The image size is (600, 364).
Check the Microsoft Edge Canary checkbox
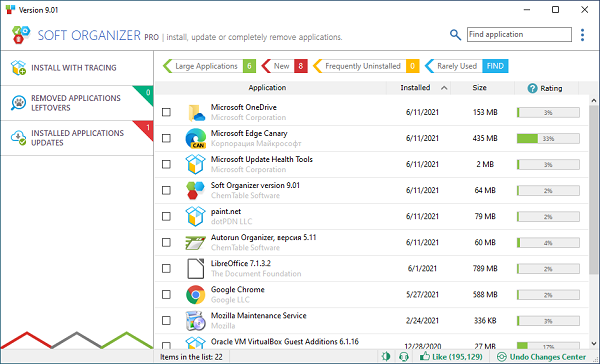(x=166, y=138)
